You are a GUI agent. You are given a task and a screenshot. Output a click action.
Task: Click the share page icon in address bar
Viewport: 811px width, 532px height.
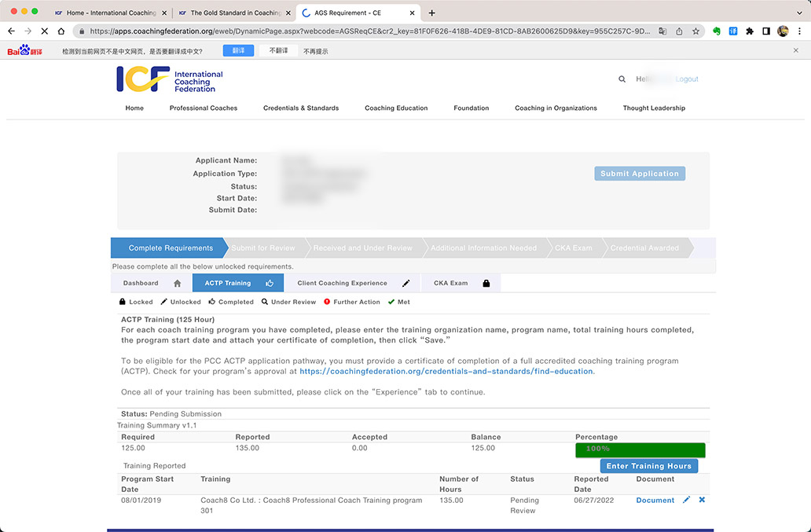click(x=679, y=31)
